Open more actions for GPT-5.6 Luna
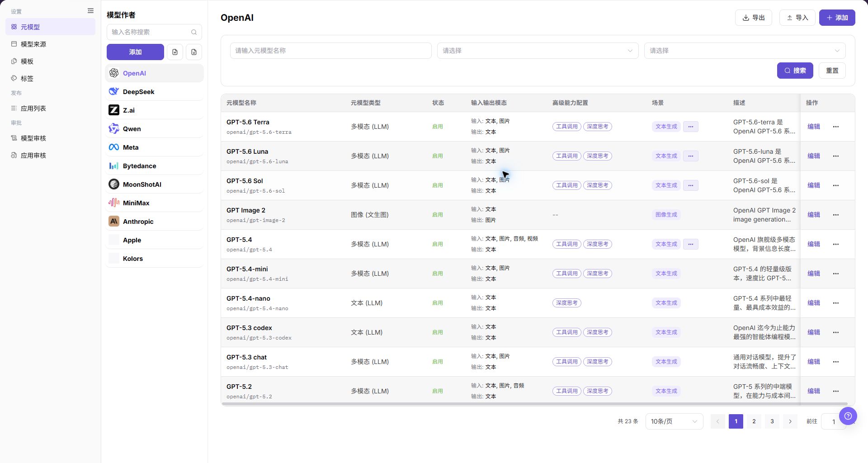Viewport: 868px width, 463px height. pos(836,156)
